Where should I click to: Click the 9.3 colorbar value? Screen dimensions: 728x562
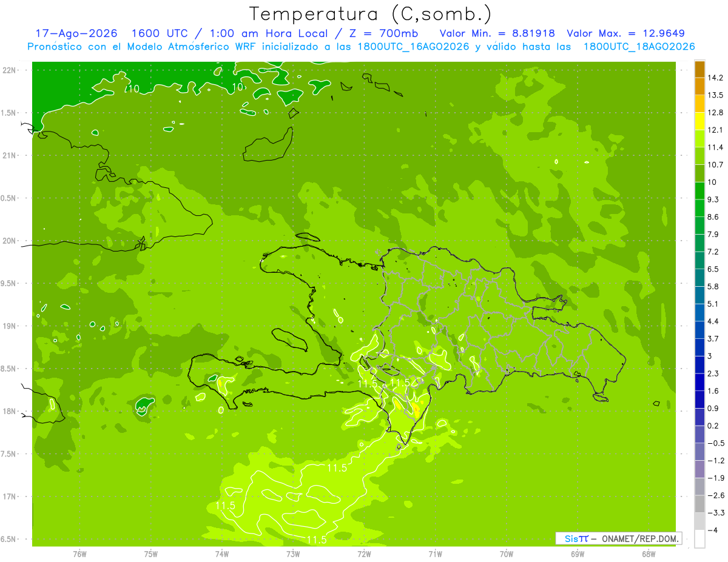coord(713,199)
